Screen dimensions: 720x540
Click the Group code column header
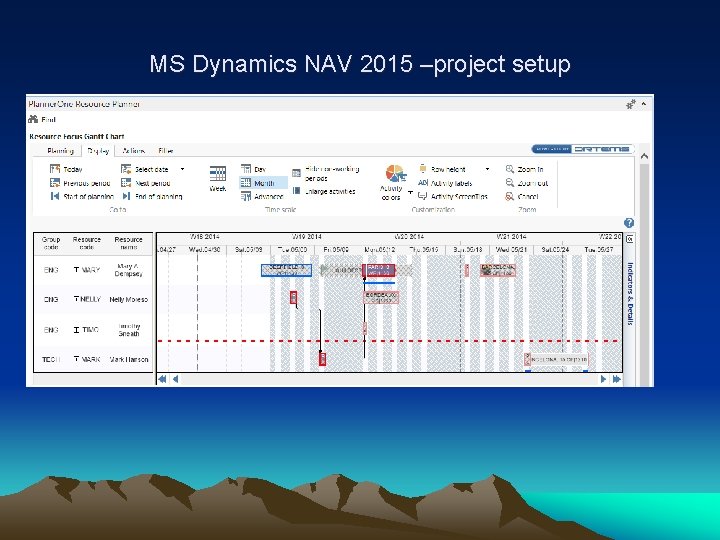[x=51, y=243]
